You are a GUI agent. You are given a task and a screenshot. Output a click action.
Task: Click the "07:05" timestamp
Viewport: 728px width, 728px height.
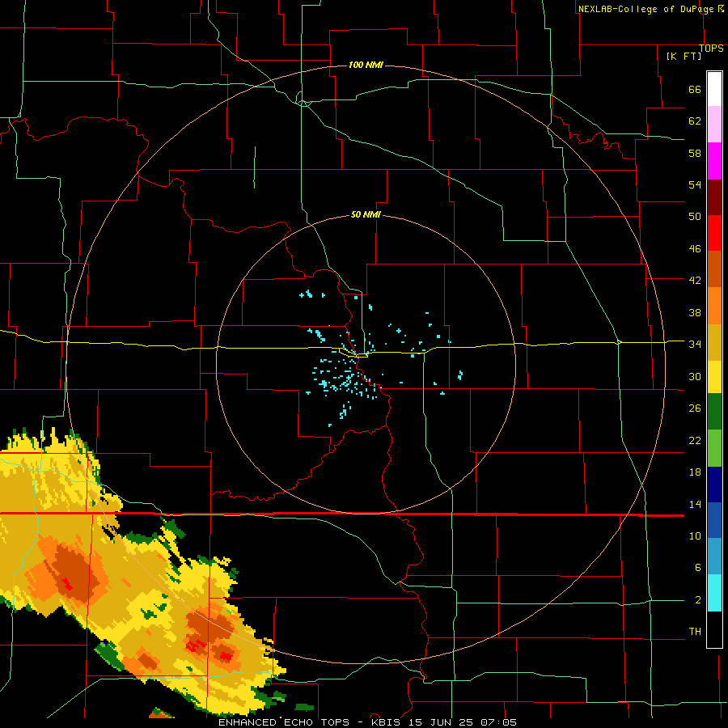[498, 722]
